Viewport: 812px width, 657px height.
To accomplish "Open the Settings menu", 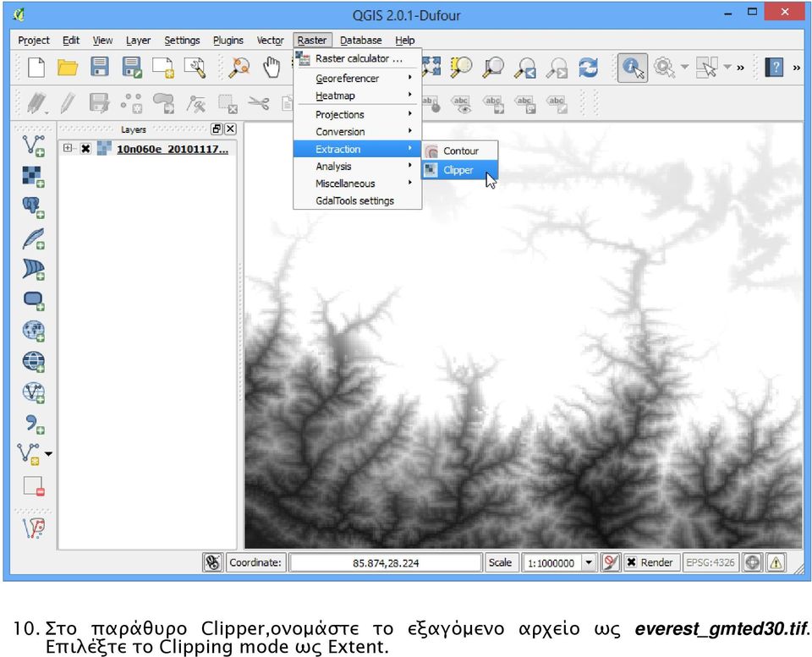I will coord(182,41).
